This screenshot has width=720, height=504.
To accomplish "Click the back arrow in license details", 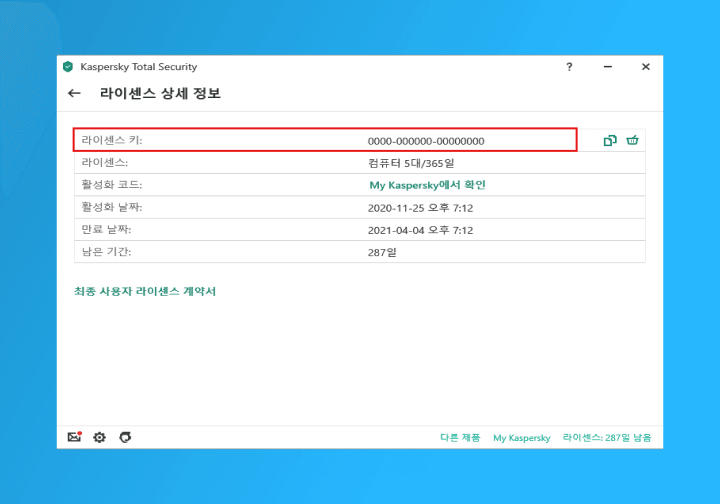I will click(x=74, y=94).
